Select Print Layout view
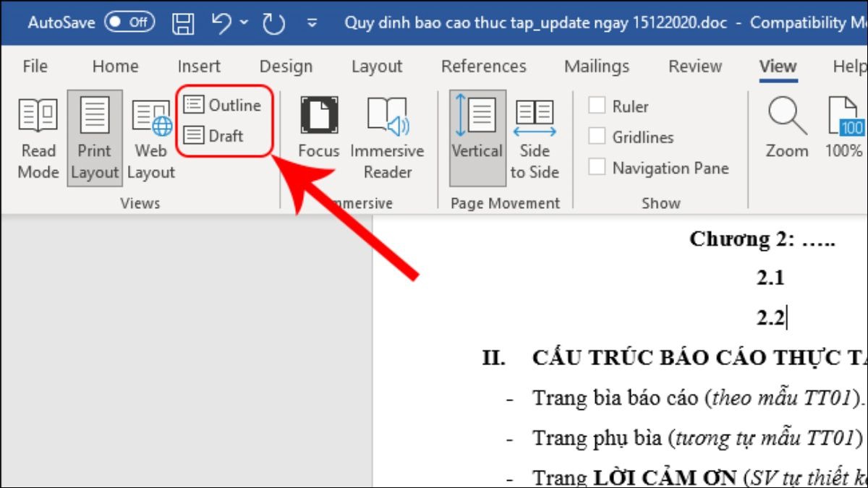The height and width of the screenshot is (488, 868). tap(95, 139)
